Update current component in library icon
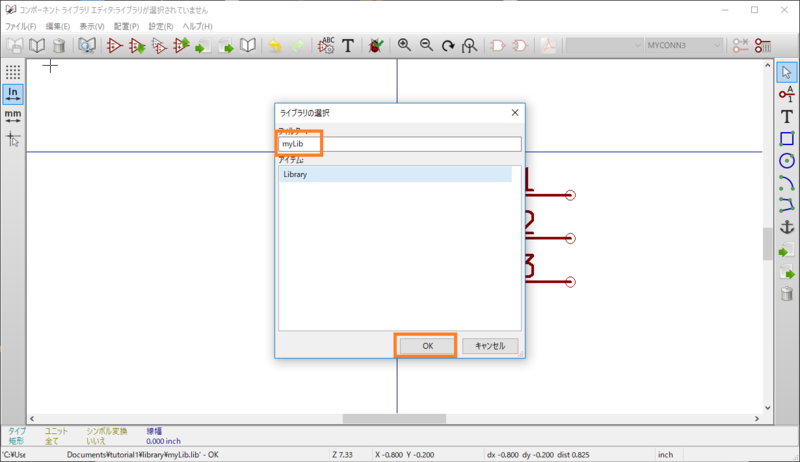 (x=159, y=46)
